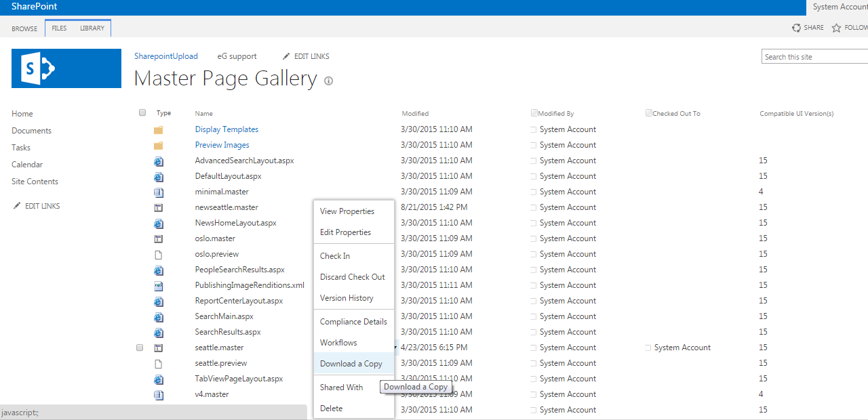Image resolution: width=868 pixels, height=420 pixels.
Task: Click the newseattle.master file type icon
Action: coord(158,207)
